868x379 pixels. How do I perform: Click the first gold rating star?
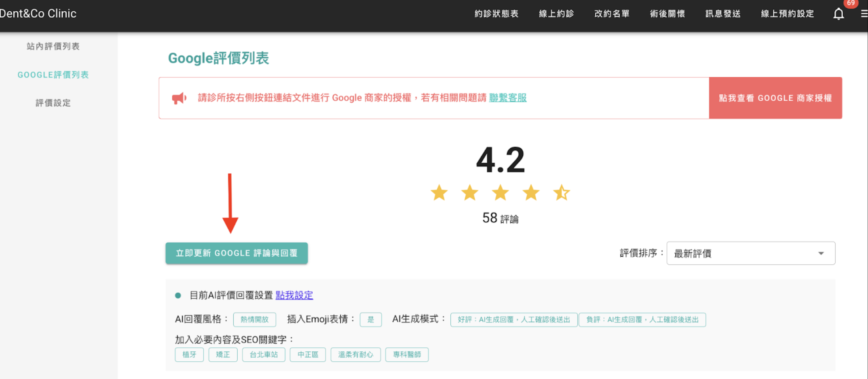439,192
